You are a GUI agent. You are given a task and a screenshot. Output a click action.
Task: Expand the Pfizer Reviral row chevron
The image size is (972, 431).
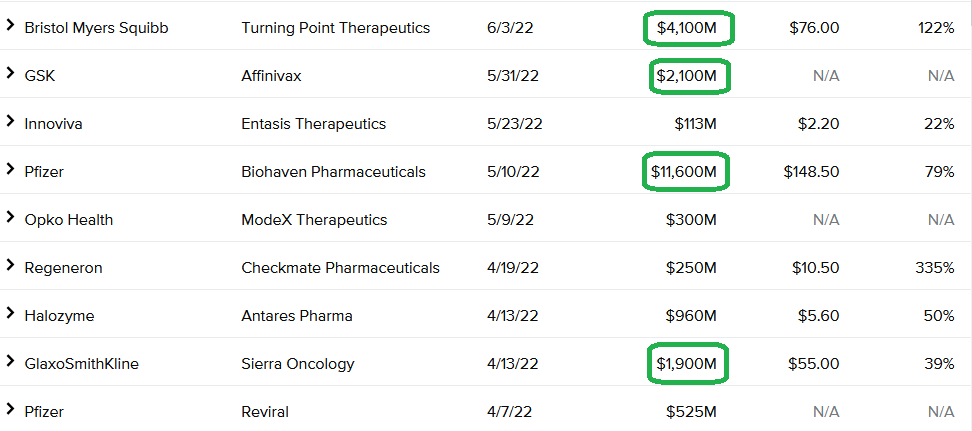click(x=9, y=409)
